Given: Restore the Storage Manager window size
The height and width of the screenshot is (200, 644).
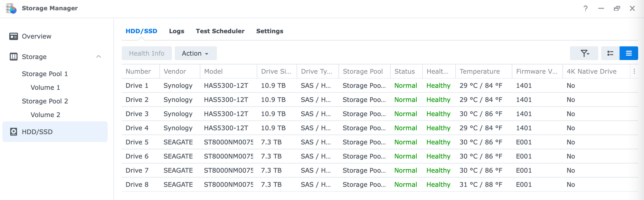Looking at the screenshot, I should pyautogui.click(x=617, y=8).
